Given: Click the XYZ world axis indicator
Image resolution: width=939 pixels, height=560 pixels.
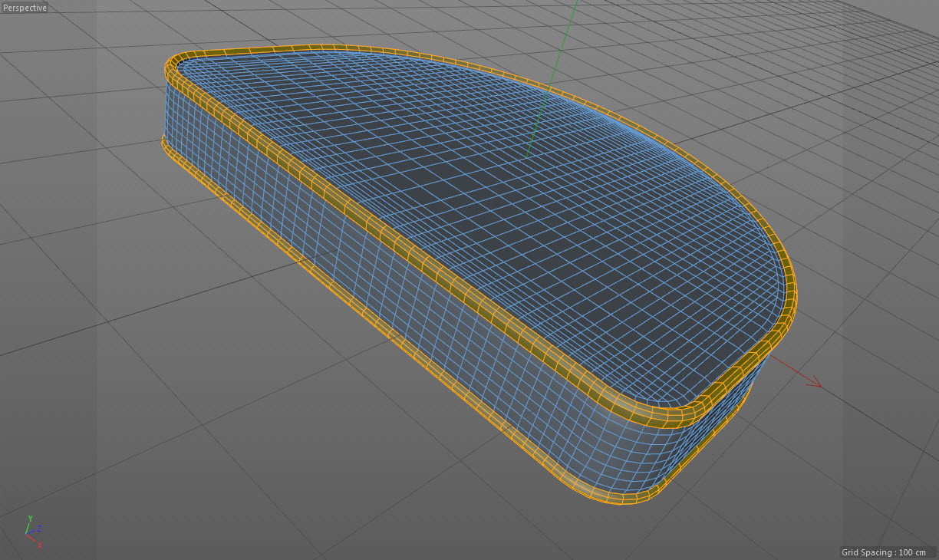Looking at the screenshot, I should click(34, 532).
